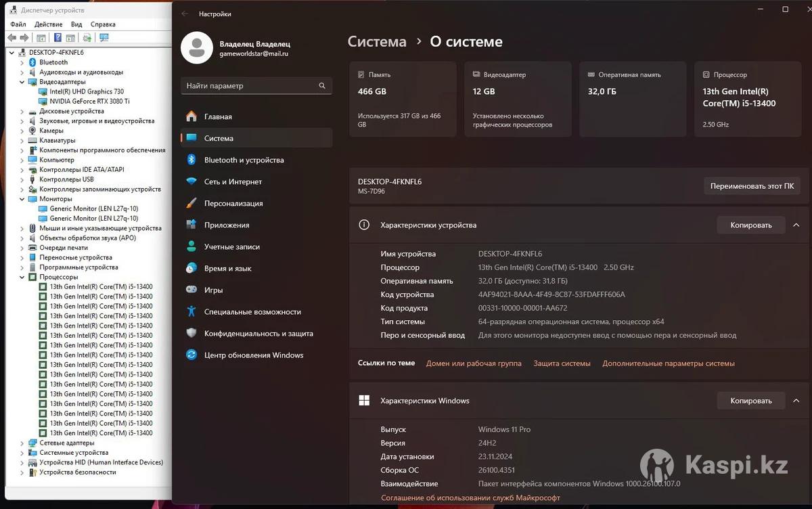Open Время и язык via globe clock icon
This screenshot has height=509, width=812.
pyautogui.click(x=191, y=268)
